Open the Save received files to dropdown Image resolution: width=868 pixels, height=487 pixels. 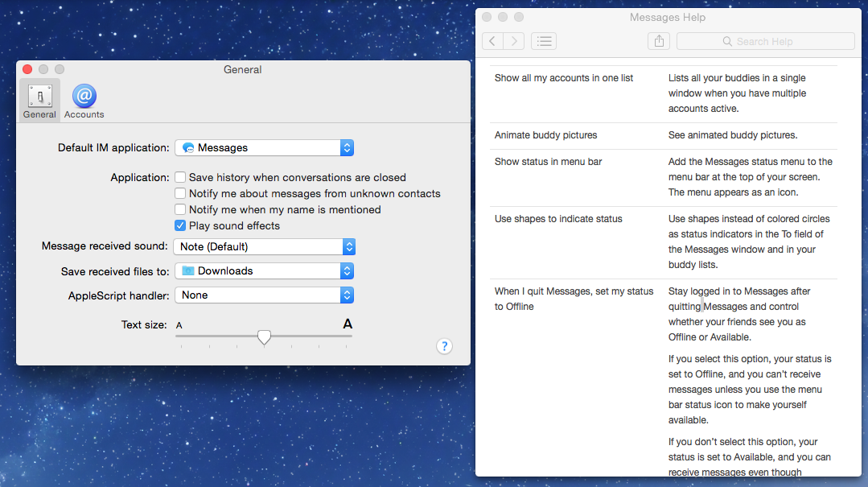point(264,271)
